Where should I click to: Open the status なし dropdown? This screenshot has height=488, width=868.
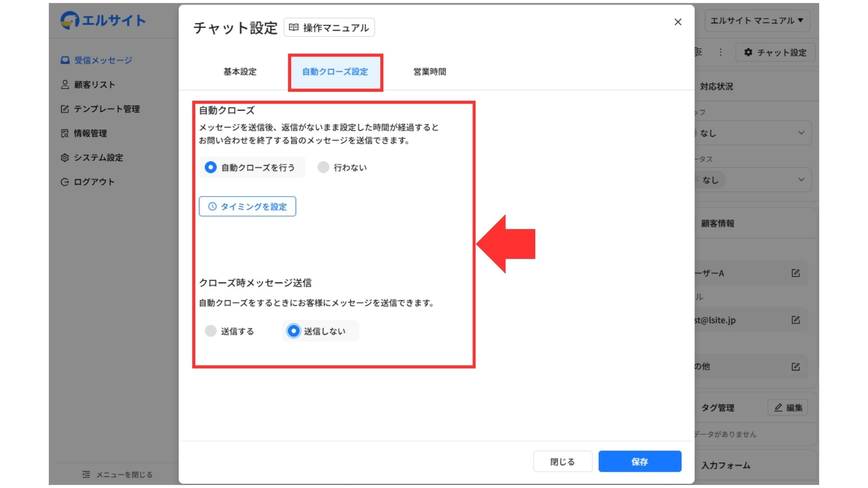(754, 180)
